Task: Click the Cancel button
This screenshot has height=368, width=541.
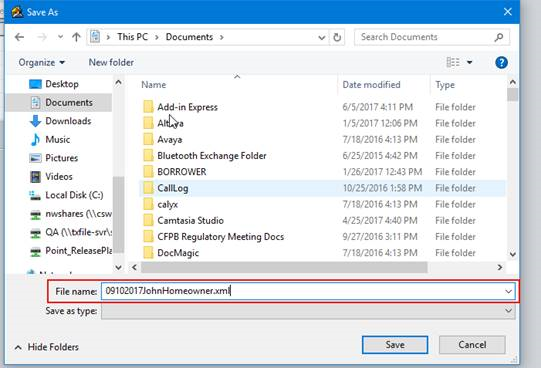Action: coord(472,345)
